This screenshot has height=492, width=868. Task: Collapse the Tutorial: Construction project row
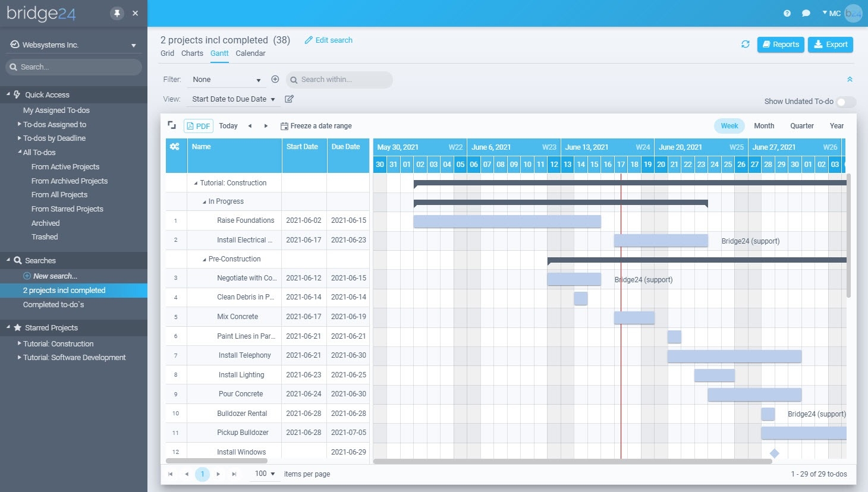click(x=196, y=182)
